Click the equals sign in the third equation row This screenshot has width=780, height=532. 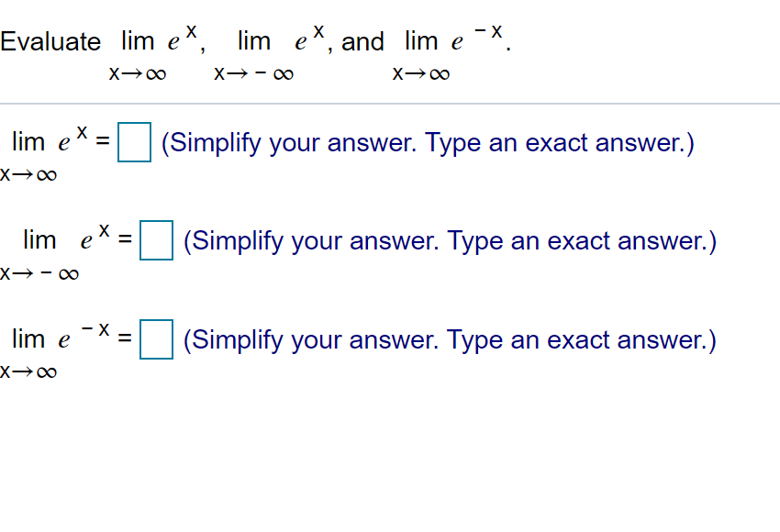(x=123, y=339)
